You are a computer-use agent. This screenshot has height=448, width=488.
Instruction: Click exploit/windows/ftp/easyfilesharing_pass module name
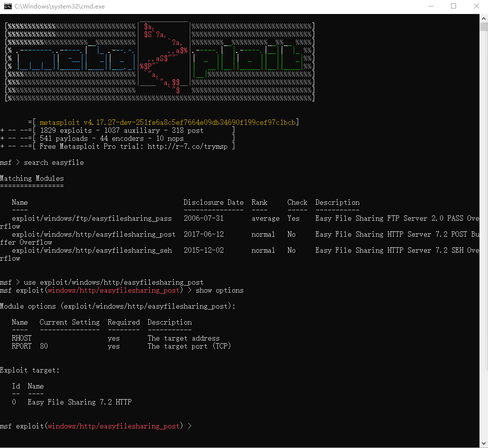92,218
